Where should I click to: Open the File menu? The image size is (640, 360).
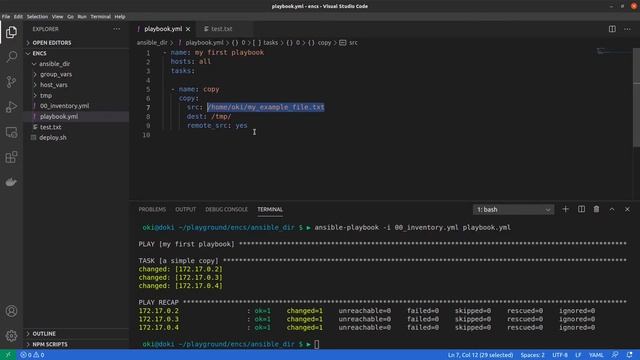click(6, 17)
